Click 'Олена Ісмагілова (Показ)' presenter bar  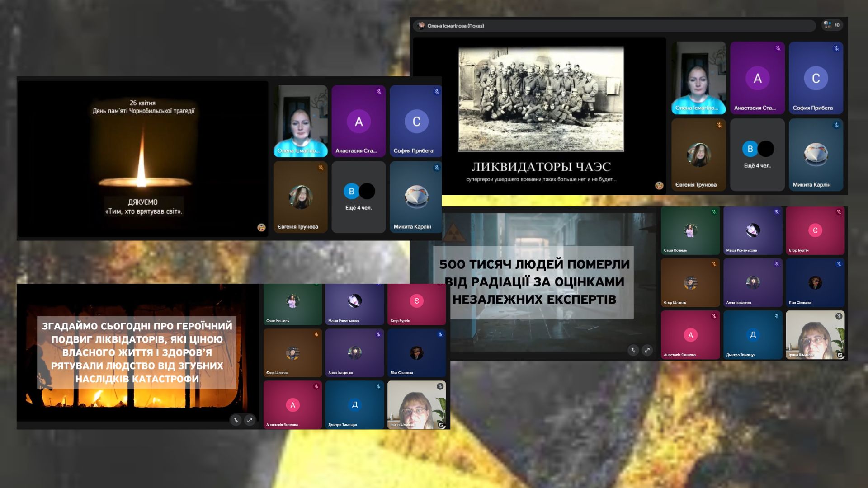(x=455, y=26)
